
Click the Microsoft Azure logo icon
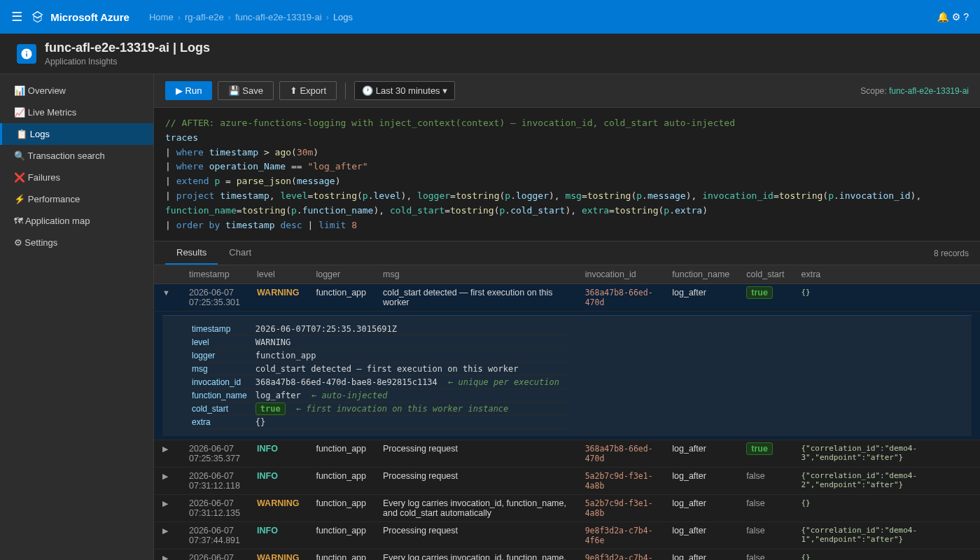pyautogui.click(x=37, y=17)
